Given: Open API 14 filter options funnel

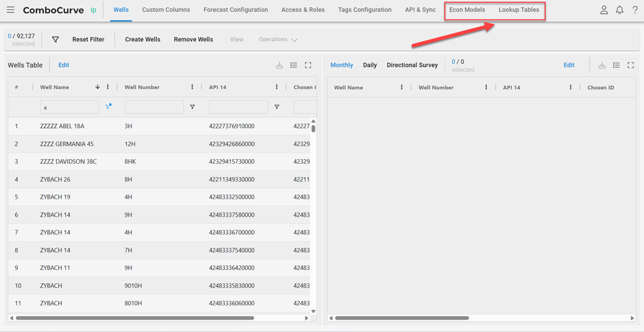Looking at the screenshot, I should pos(277,107).
